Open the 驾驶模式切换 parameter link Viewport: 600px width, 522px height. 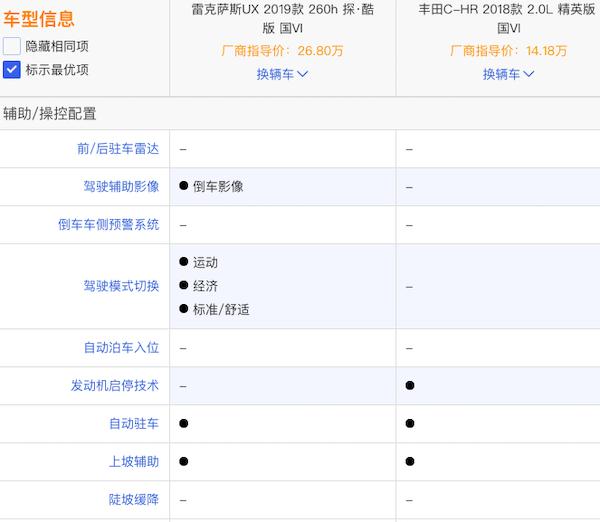(121, 286)
